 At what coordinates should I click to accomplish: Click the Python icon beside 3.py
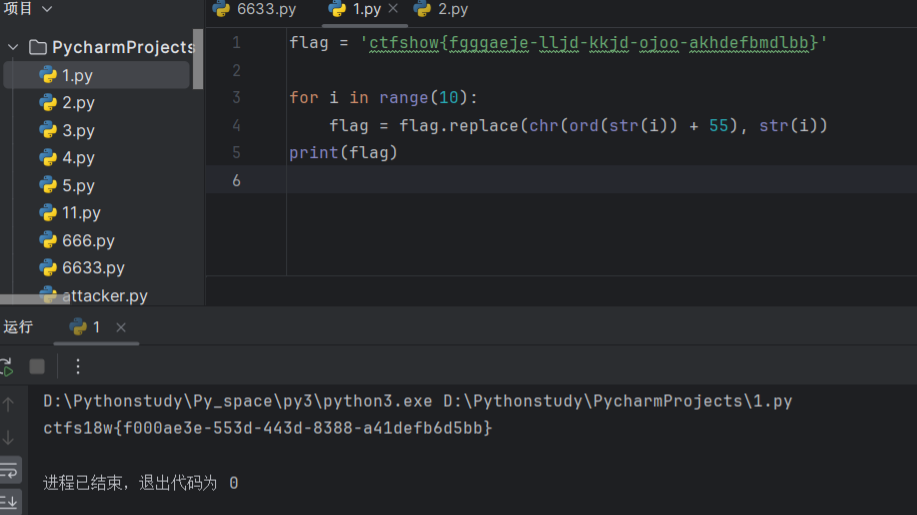48,130
